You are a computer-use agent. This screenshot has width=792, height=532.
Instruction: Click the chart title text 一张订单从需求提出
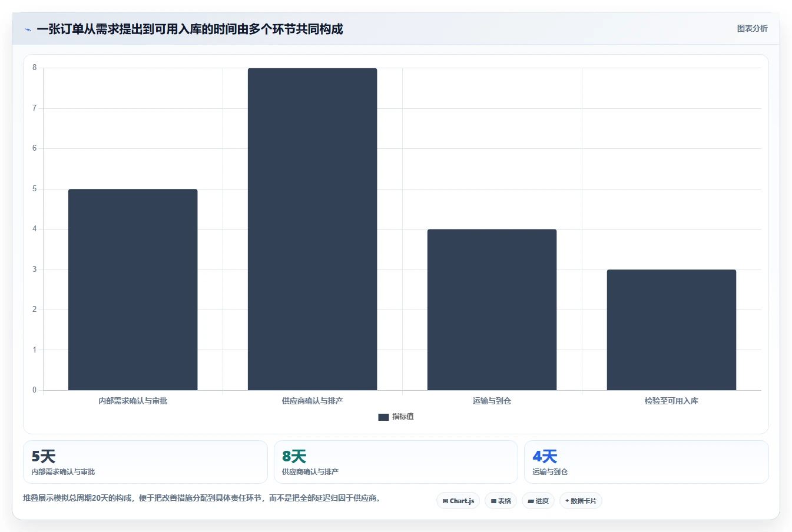coord(190,29)
